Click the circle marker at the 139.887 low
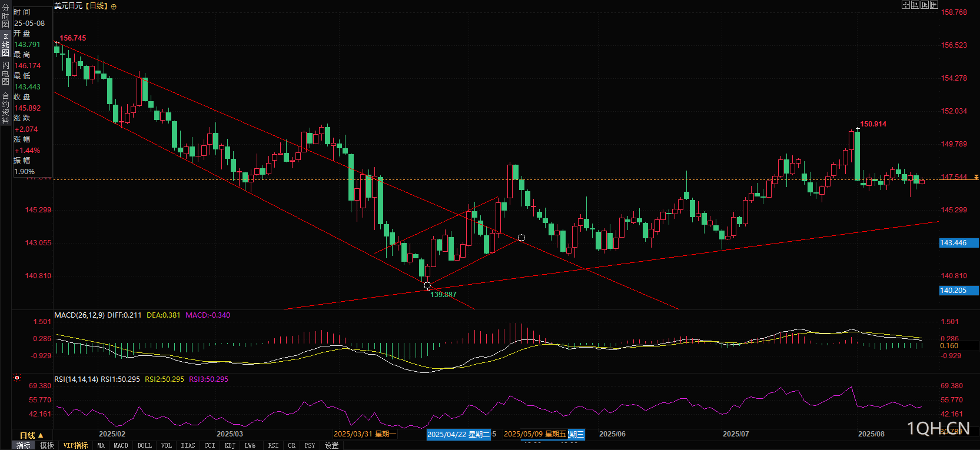Image resolution: width=980 pixels, height=450 pixels. coord(427,286)
